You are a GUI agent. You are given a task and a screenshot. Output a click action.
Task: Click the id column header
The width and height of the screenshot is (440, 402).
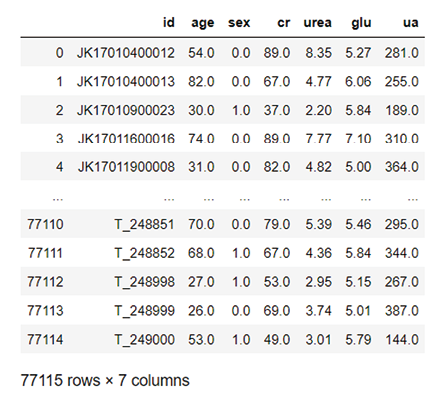(x=169, y=23)
